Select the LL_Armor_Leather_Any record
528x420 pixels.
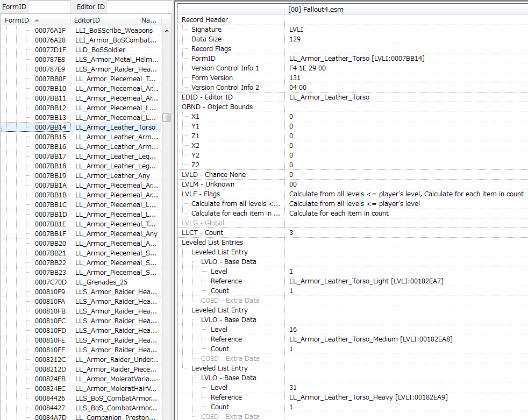(x=81, y=176)
